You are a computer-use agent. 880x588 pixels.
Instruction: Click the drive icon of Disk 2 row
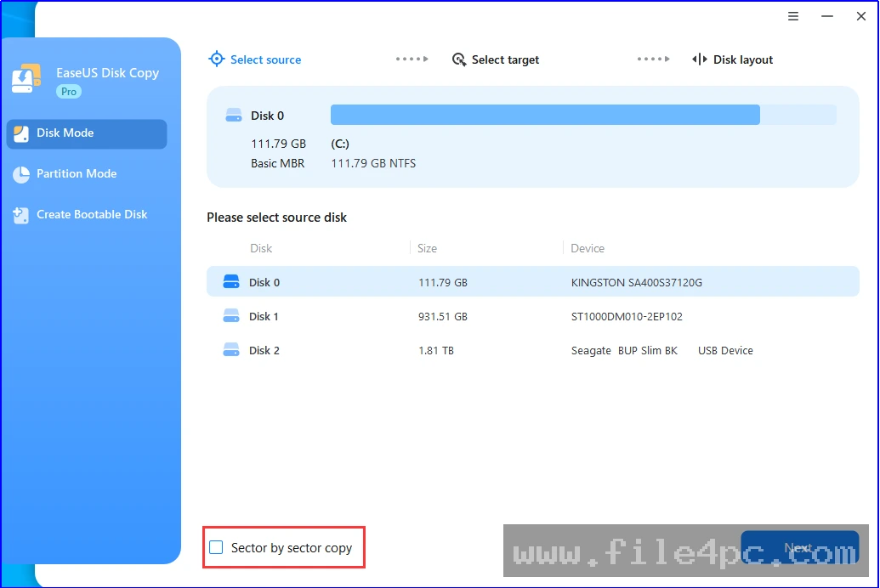point(231,350)
